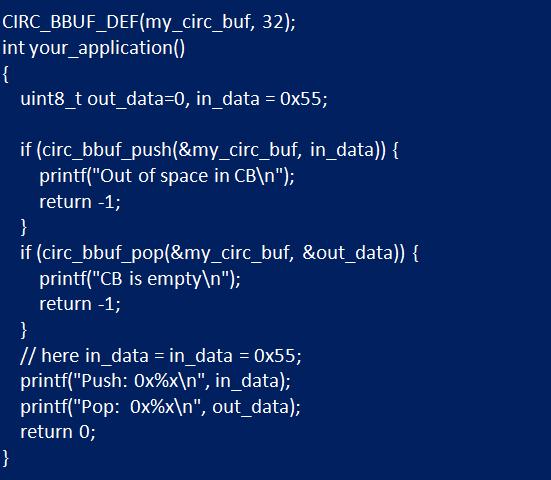Click the "CB is empty" string
Screen dimensions: 551x480
point(159,279)
